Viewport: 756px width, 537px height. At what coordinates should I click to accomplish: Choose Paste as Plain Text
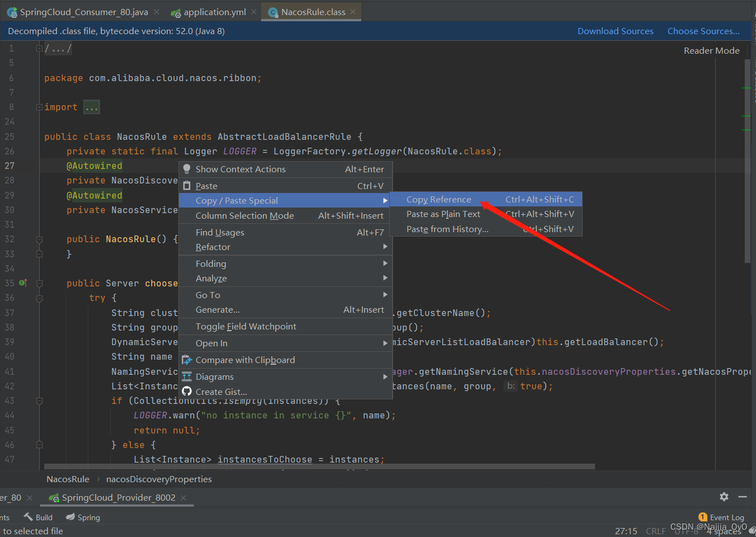(x=485, y=214)
